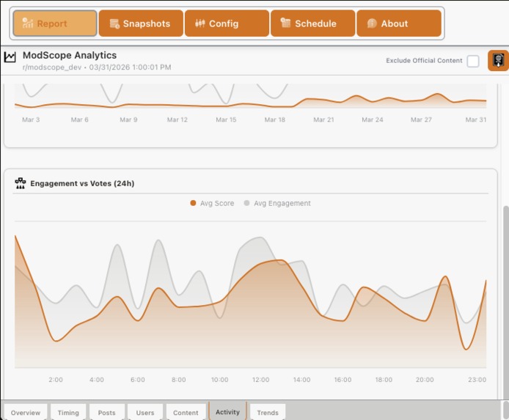Viewport: 509px width, 420px height.
Task: Click the Mar 21 date label
Action: [323, 119]
